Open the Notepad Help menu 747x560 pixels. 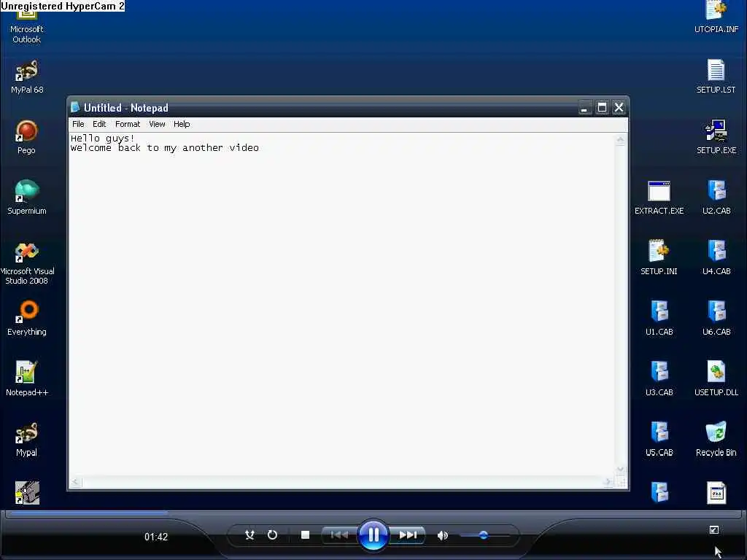(182, 124)
